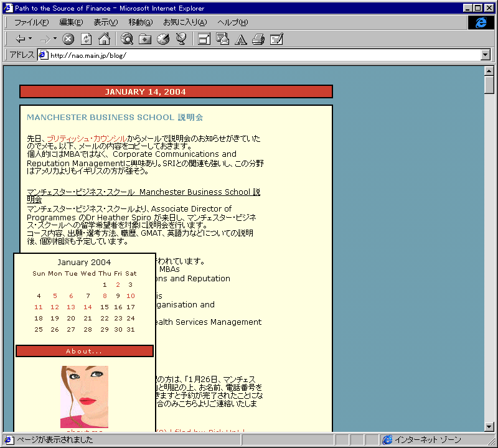Click the Forward arrow toolbar button

pyautogui.click(x=45, y=39)
